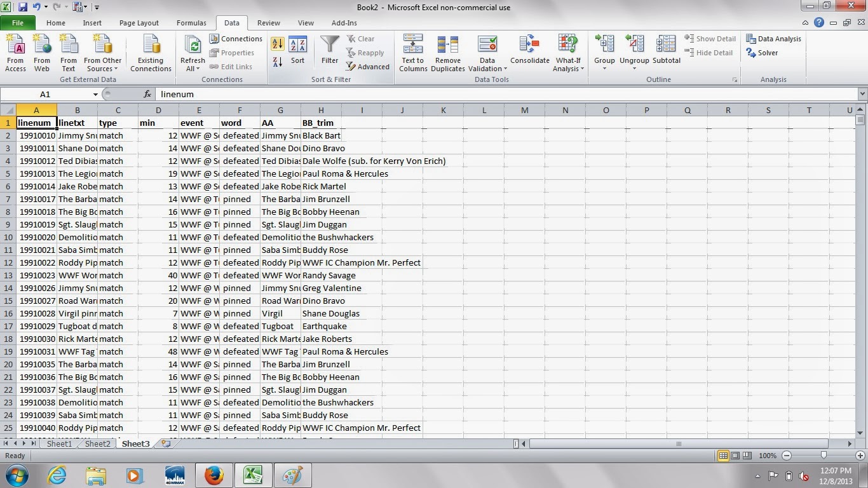
Task: Zoom out with the minus button
Action: click(787, 456)
